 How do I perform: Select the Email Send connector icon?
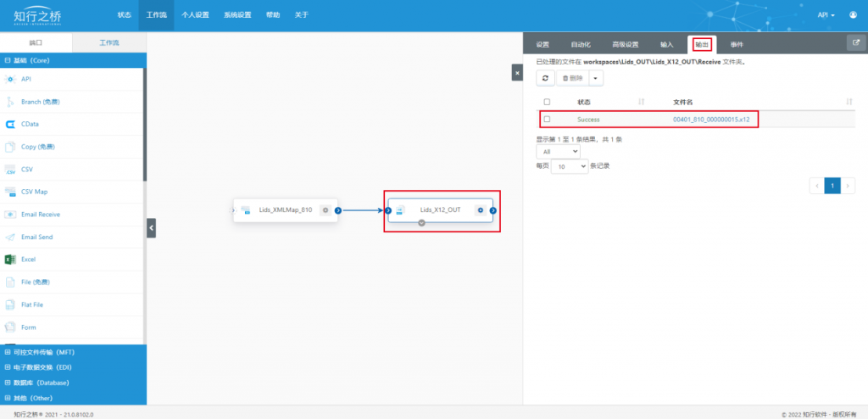point(10,237)
